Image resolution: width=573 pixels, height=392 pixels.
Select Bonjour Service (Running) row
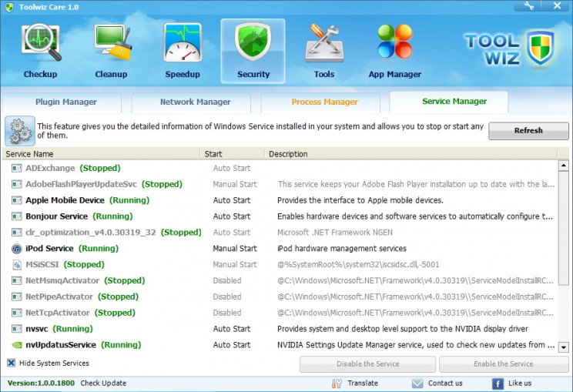(x=280, y=216)
